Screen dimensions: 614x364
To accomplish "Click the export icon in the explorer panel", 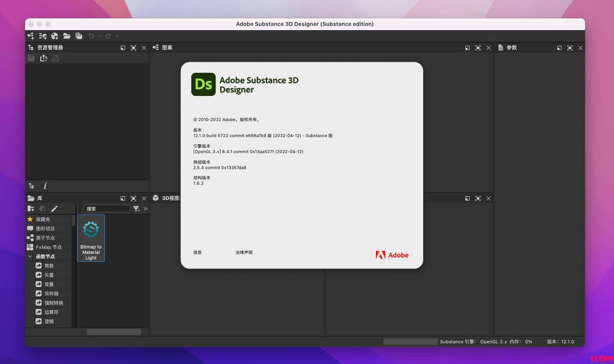I will 43,58.
